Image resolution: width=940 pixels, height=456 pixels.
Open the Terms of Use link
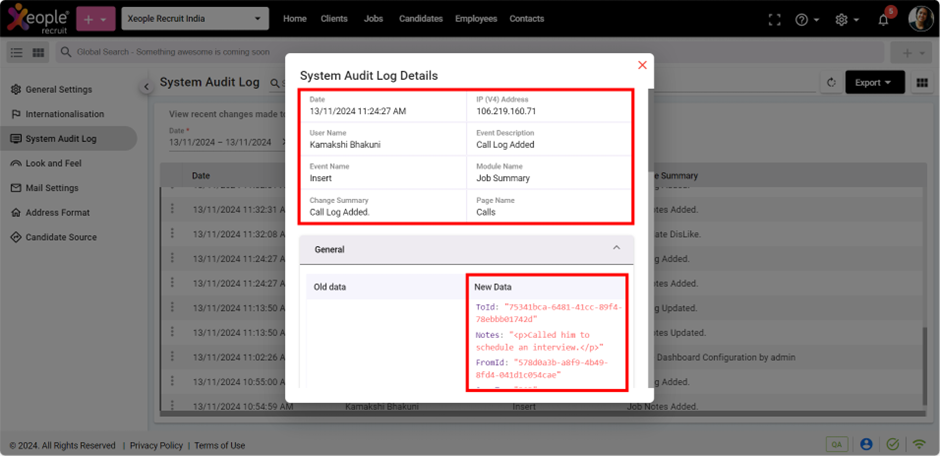[219, 445]
